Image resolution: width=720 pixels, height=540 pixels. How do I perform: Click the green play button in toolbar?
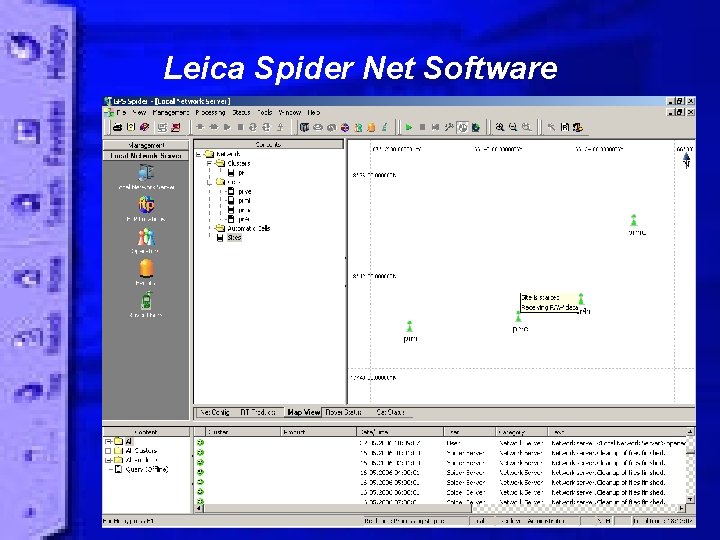coord(408,127)
